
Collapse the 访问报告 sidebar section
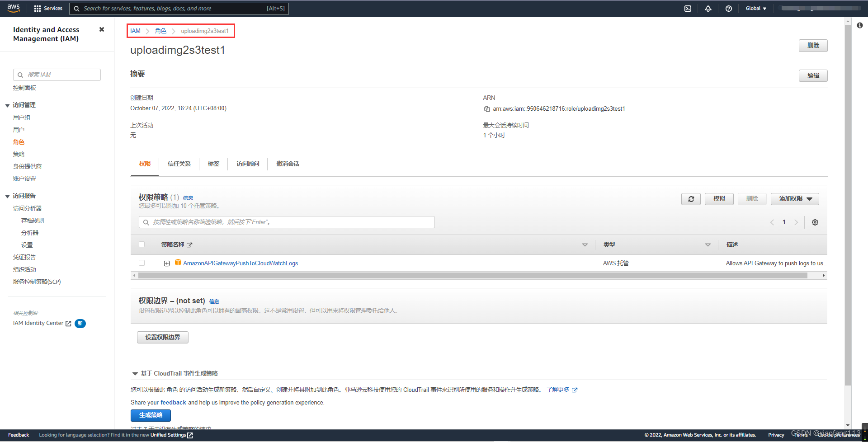coord(7,196)
